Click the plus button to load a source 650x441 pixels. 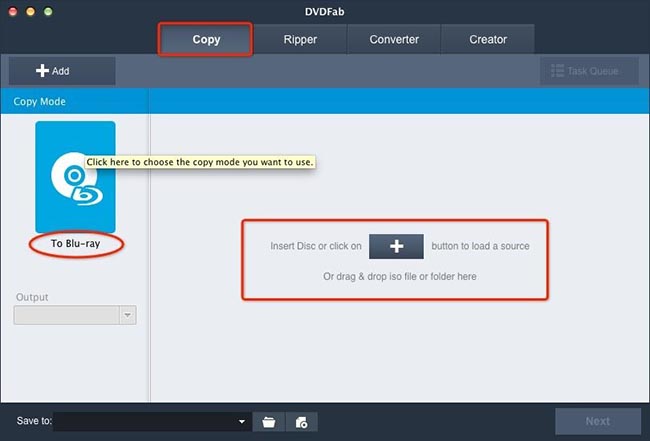[396, 246]
